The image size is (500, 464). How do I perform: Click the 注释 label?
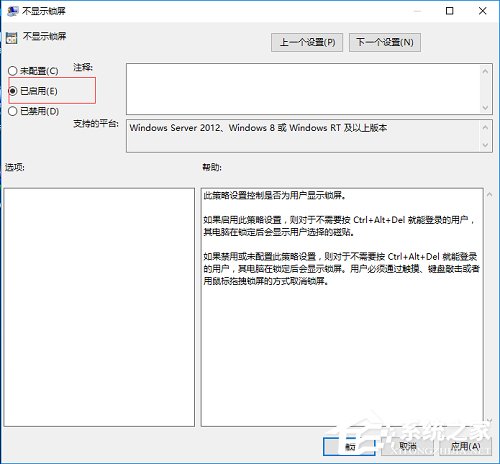point(83,67)
